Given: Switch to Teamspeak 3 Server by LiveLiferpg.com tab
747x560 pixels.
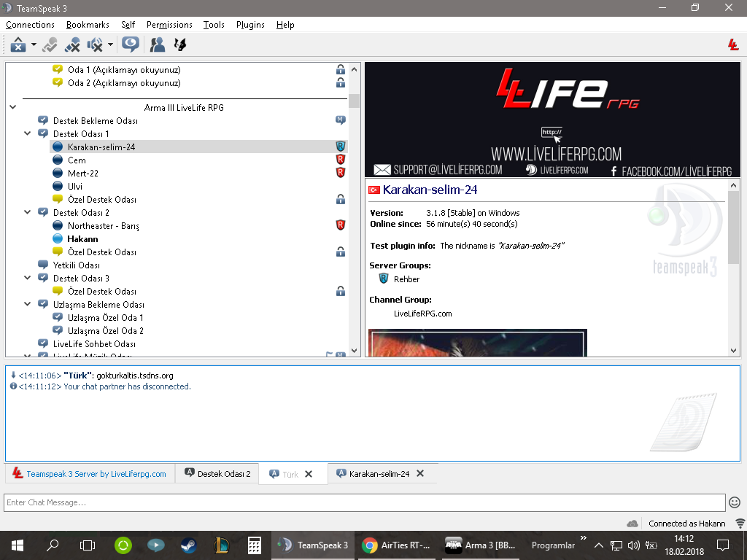Looking at the screenshot, I should tap(90, 474).
